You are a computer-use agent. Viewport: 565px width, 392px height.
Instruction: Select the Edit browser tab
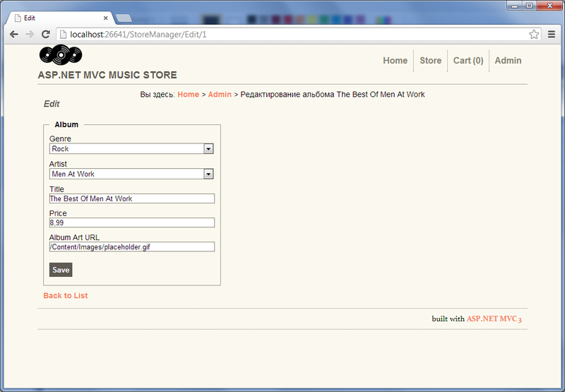(x=61, y=18)
